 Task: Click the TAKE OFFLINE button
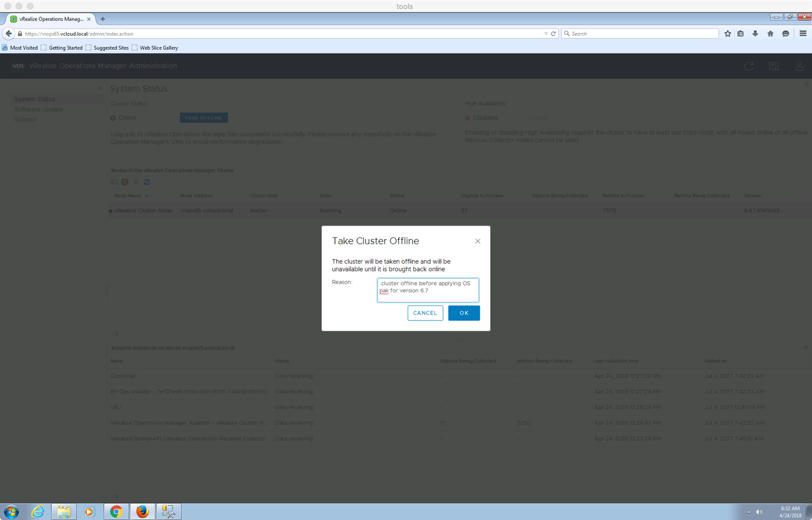[x=204, y=118]
